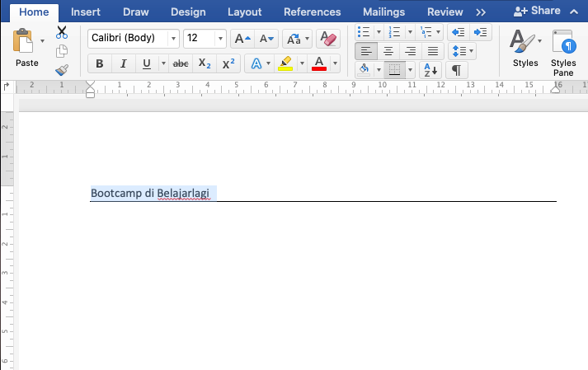The image size is (588, 370).
Task: Toggle show paragraph marks
Action: click(x=456, y=70)
